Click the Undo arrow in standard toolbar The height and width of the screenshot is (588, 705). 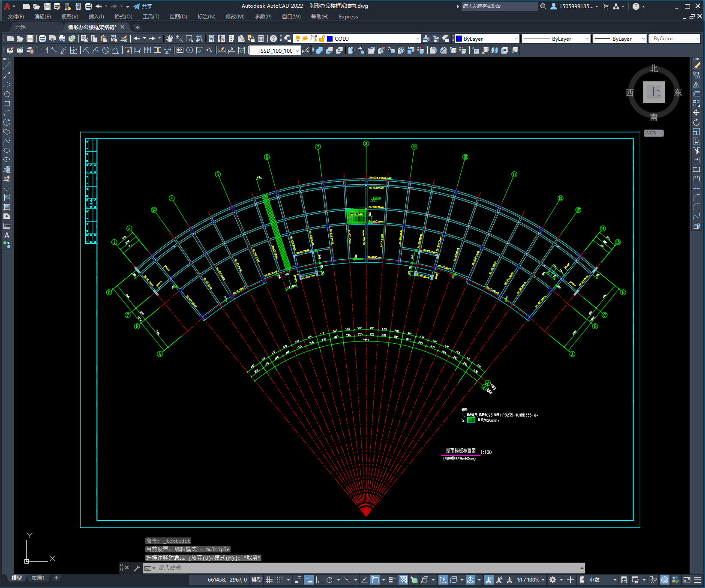tap(137, 39)
